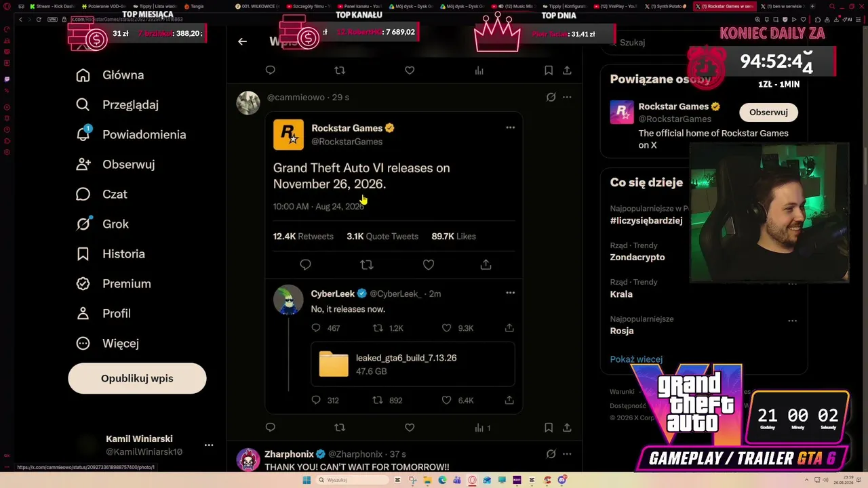This screenshot has height=488, width=868.
Task: Open the Windows Start menu
Action: 307,480
